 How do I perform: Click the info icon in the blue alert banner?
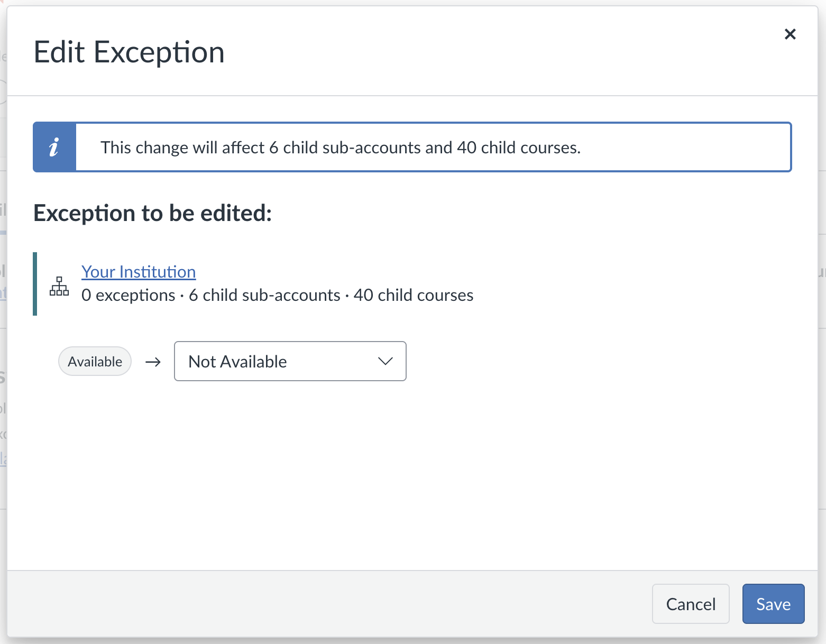(54, 147)
